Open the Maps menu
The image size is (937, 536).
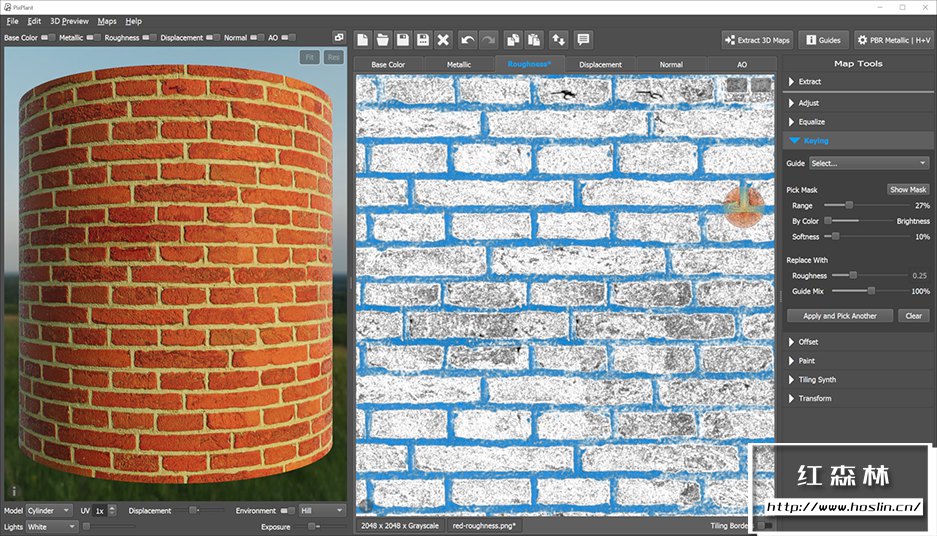(107, 21)
